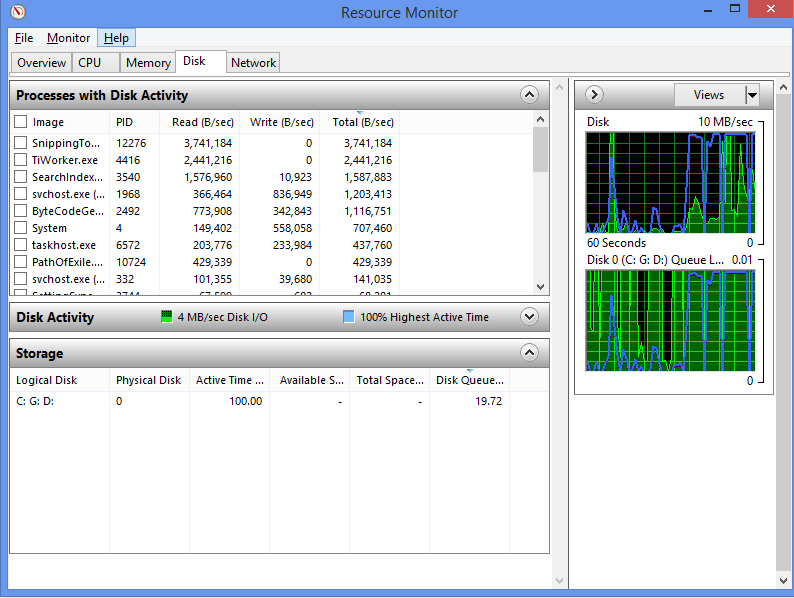Check the taskhost.exe process checkbox
Image resolution: width=794 pixels, height=598 pixels.
click(x=21, y=245)
